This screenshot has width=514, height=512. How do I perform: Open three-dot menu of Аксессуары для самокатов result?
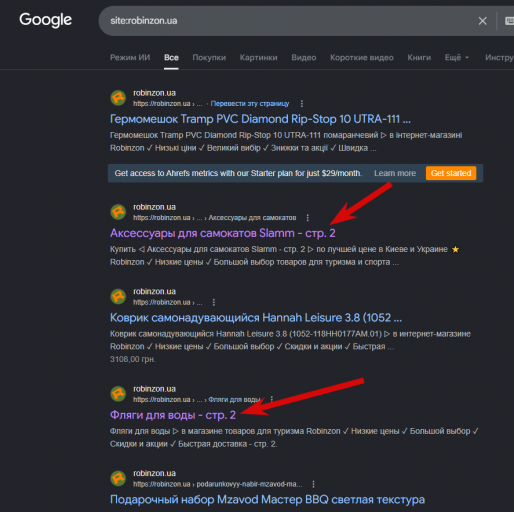pos(307,218)
